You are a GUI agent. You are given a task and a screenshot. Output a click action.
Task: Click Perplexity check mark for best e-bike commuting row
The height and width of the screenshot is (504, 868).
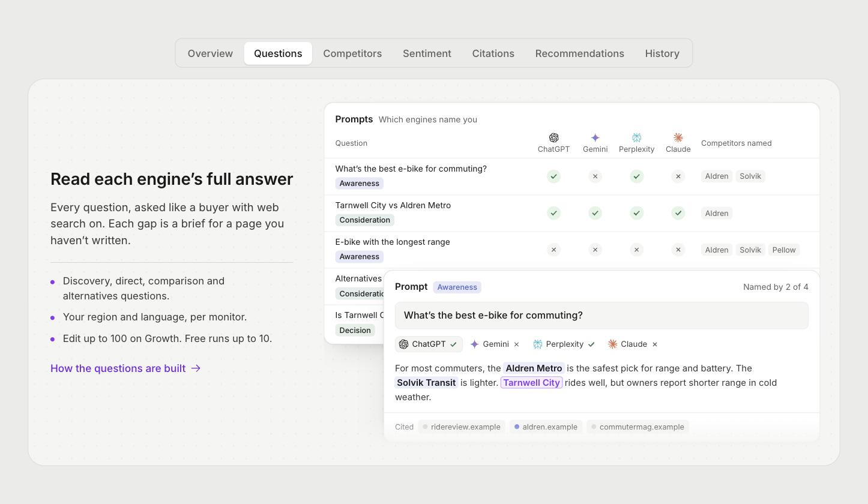pos(636,176)
